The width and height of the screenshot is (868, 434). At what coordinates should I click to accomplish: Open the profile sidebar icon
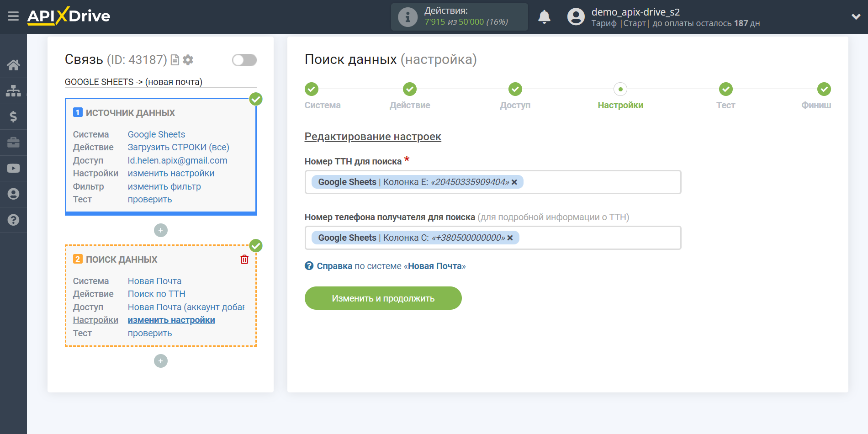point(13,194)
